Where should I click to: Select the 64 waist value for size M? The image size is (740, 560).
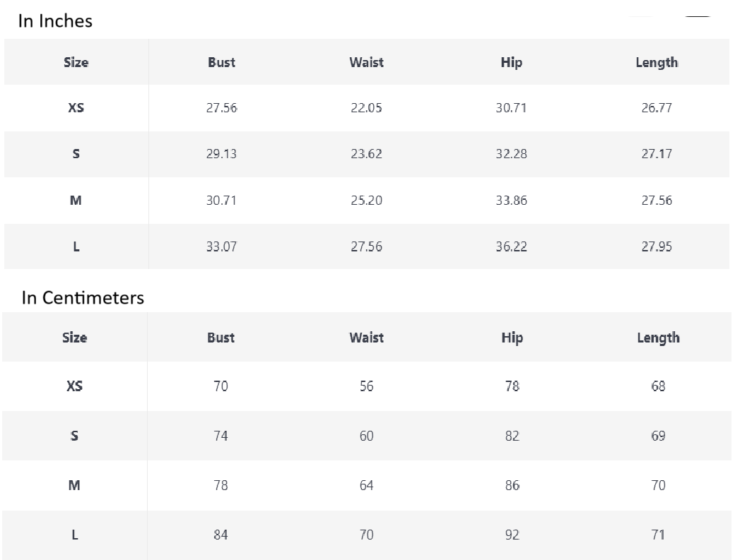pyautogui.click(x=366, y=485)
